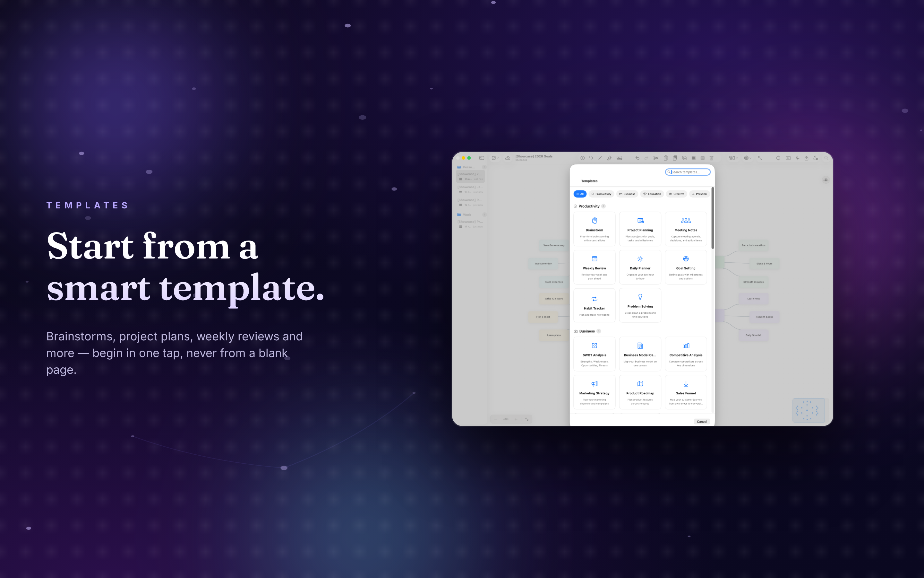Choose the Marketing Strategy template card
Viewport: 924px width, 578px height.
click(x=594, y=392)
